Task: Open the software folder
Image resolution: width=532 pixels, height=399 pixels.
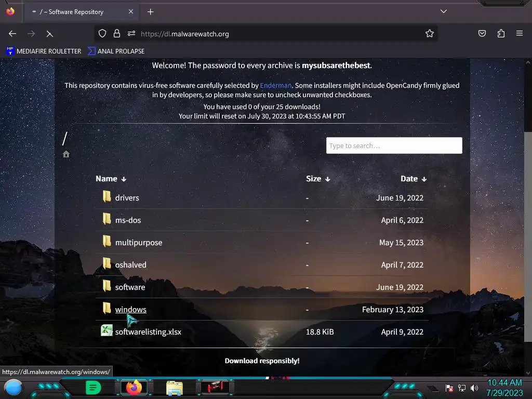Action: [130, 287]
